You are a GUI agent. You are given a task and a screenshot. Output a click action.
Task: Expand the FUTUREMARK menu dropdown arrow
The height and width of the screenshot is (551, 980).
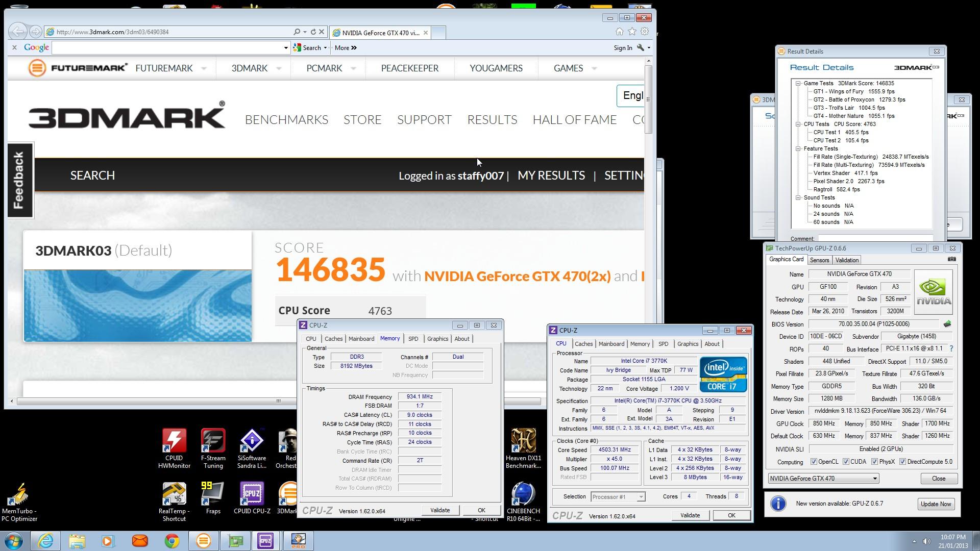pyautogui.click(x=204, y=68)
